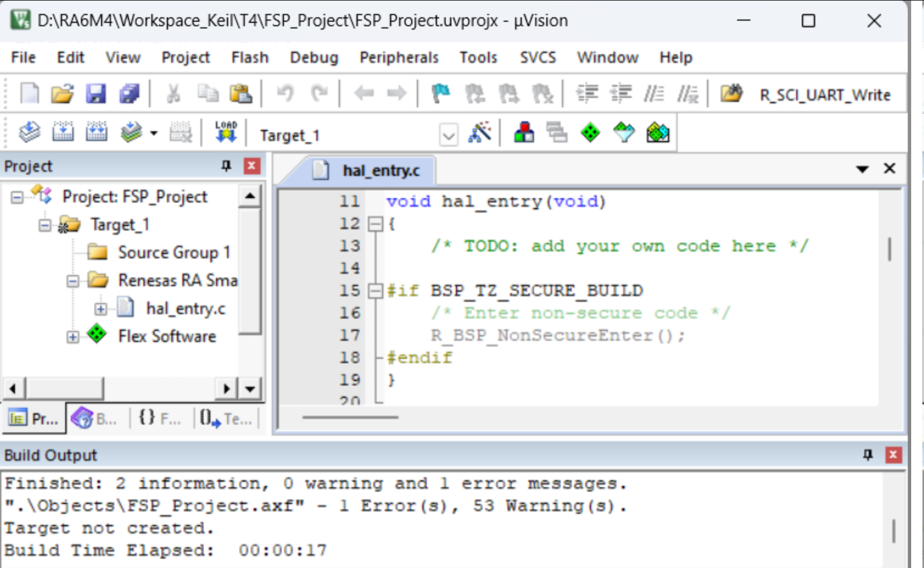Click the Save file floppy icon

click(95, 94)
